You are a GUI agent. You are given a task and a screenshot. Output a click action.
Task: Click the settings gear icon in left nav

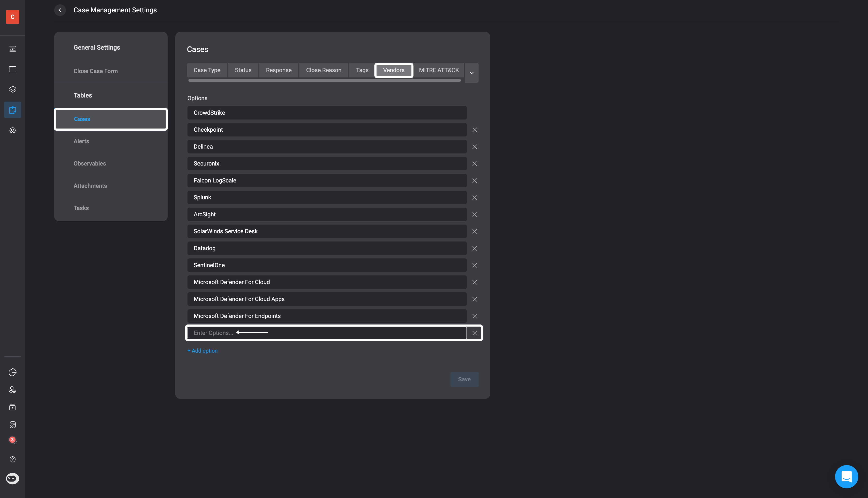point(13,130)
